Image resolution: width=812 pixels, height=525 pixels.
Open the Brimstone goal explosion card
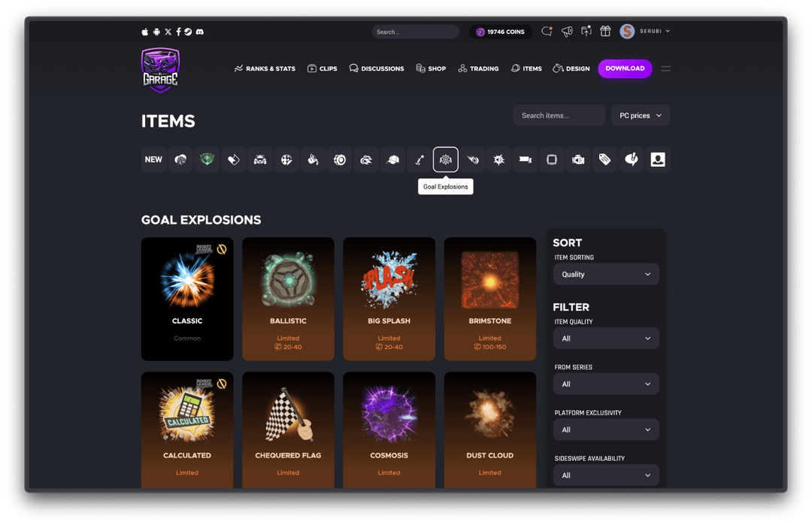click(489, 299)
